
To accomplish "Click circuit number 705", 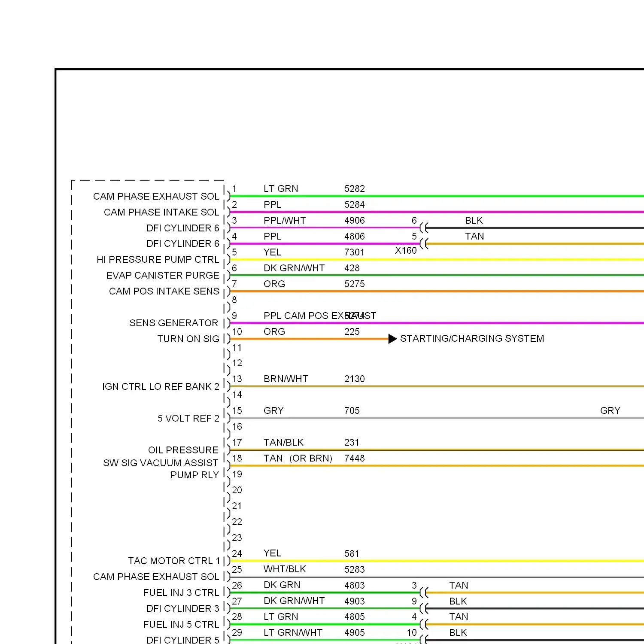I will (x=352, y=410).
